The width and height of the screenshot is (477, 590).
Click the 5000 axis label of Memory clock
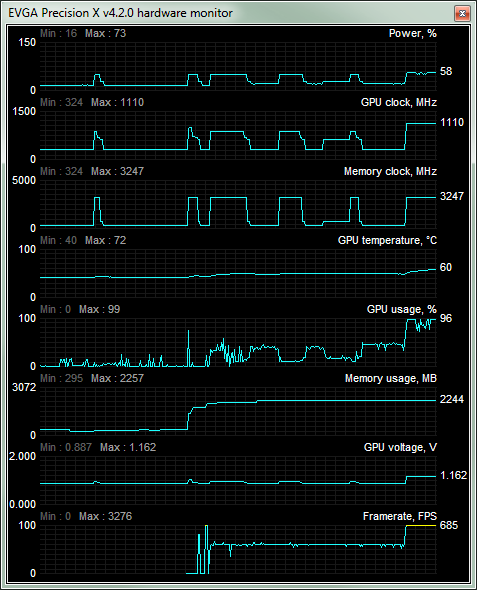(x=24, y=181)
